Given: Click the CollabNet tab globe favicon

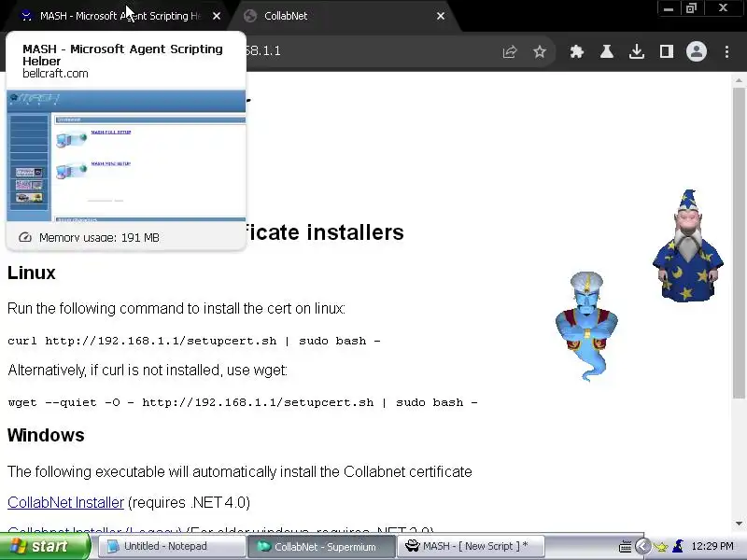Looking at the screenshot, I should pyautogui.click(x=250, y=16).
